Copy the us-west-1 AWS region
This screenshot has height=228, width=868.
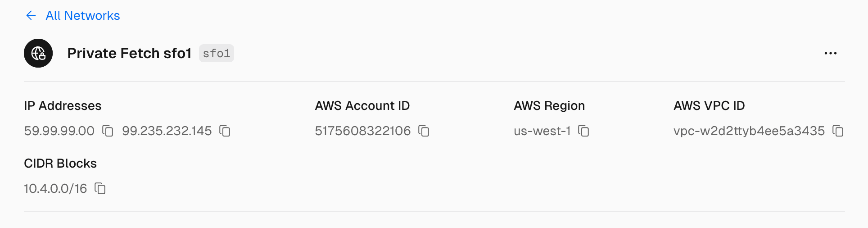pos(583,131)
